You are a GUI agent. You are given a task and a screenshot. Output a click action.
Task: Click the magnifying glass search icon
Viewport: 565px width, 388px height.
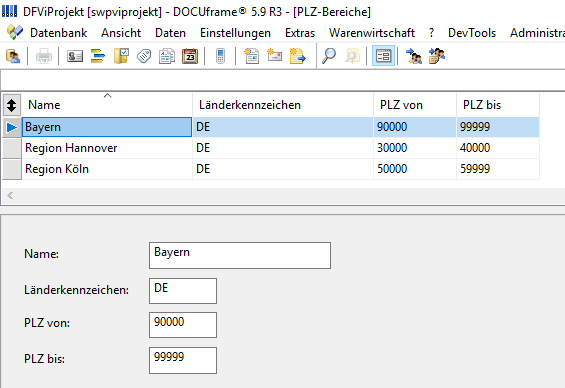[x=329, y=56]
